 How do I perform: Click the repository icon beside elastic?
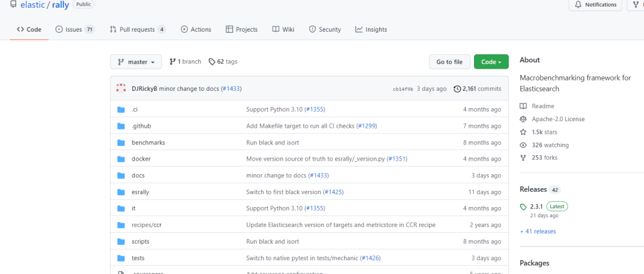pos(14,5)
